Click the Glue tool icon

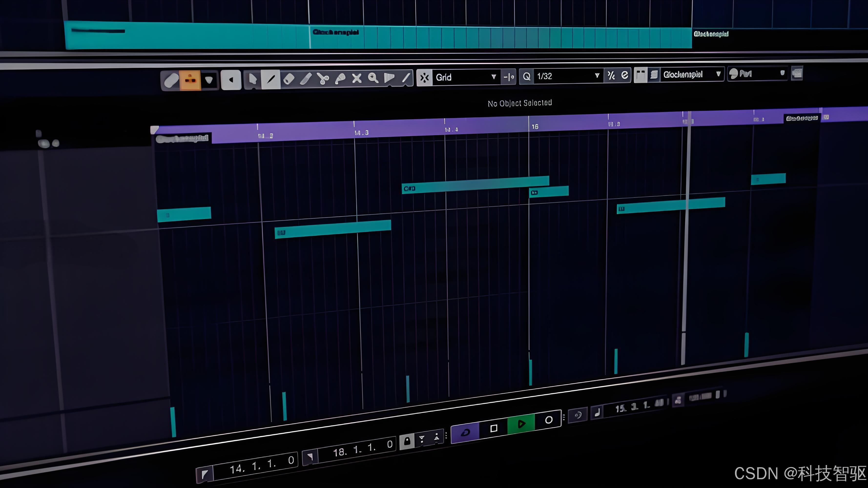point(340,79)
